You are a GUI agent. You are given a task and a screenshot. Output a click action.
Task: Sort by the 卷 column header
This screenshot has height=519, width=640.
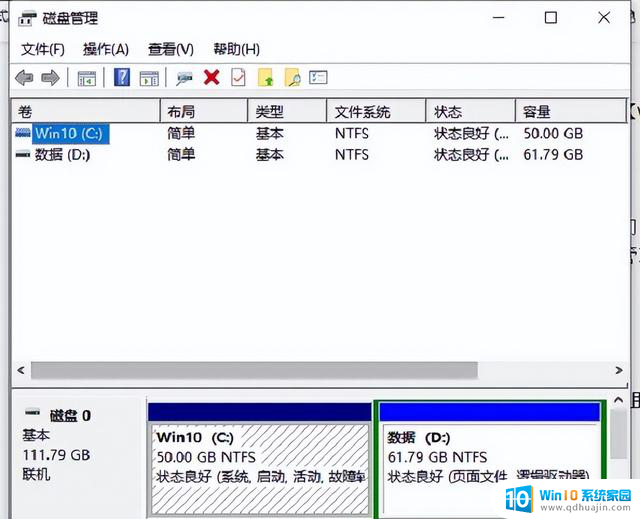86,111
